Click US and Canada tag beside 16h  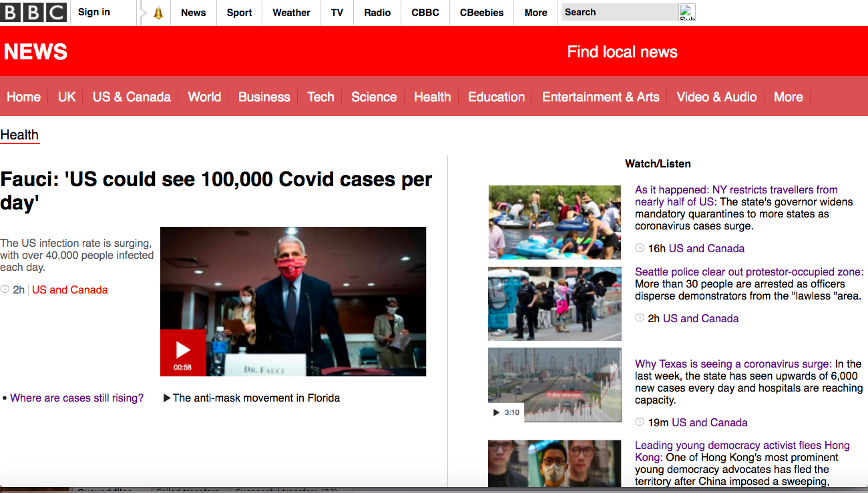click(706, 248)
